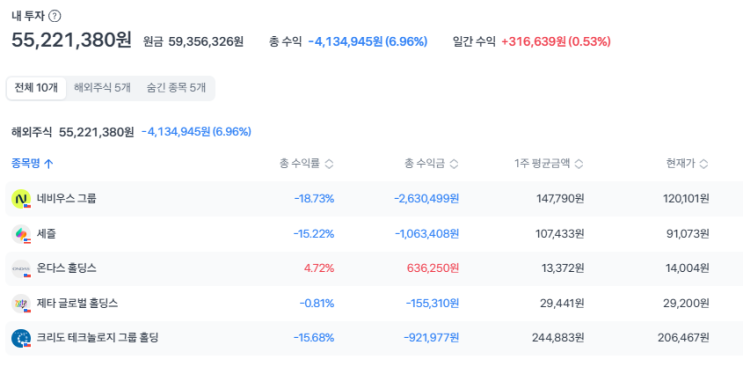This screenshot has width=743, height=367.
Task: Click the 206,467원 current price
Action: click(683, 338)
